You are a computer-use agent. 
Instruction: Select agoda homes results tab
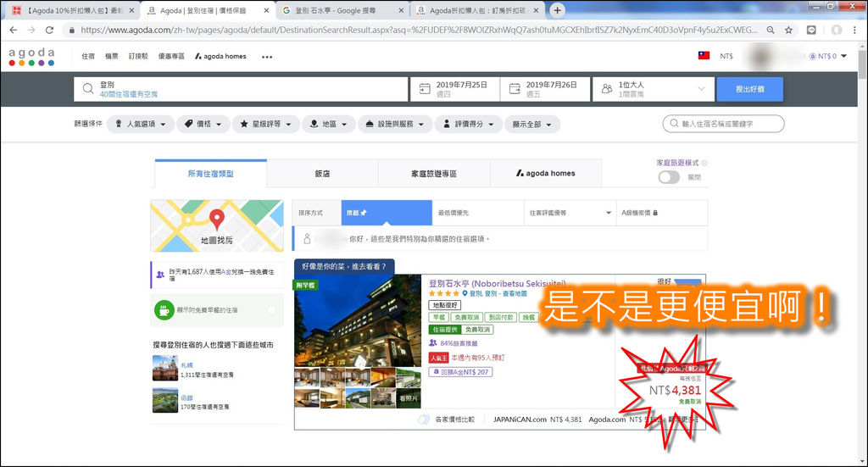click(546, 173)
